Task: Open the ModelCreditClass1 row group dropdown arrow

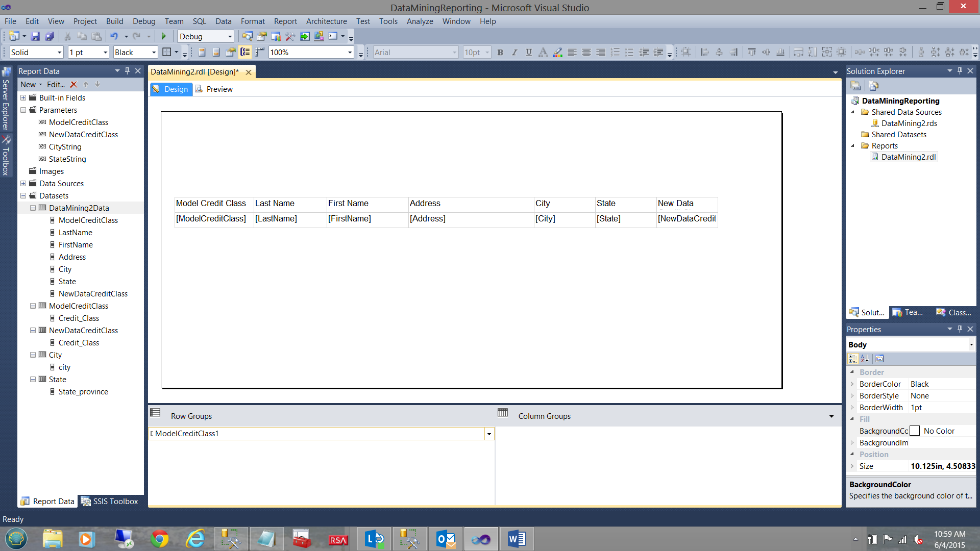Action: tap(489, 434)
